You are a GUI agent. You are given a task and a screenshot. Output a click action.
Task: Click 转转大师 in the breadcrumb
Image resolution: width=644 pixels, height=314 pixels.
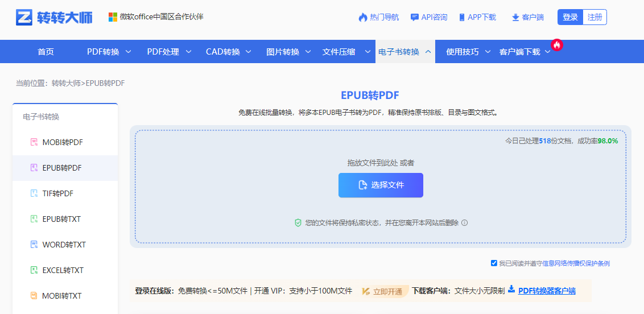tap(66, 83)
